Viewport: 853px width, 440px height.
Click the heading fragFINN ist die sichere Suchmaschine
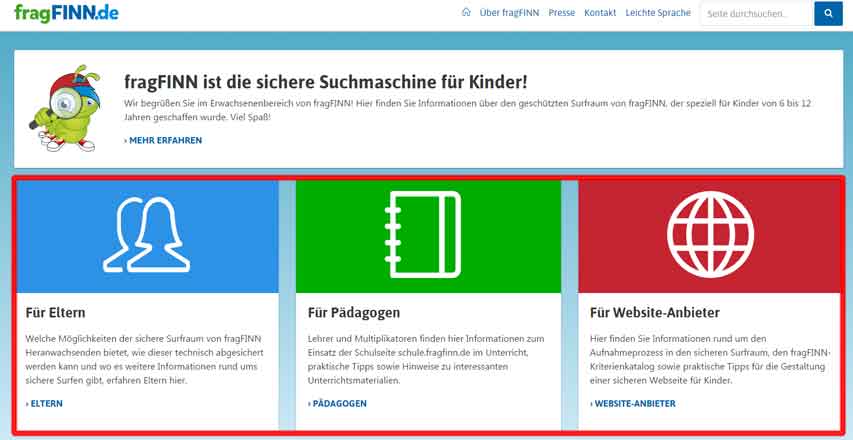tap(326, 82)
